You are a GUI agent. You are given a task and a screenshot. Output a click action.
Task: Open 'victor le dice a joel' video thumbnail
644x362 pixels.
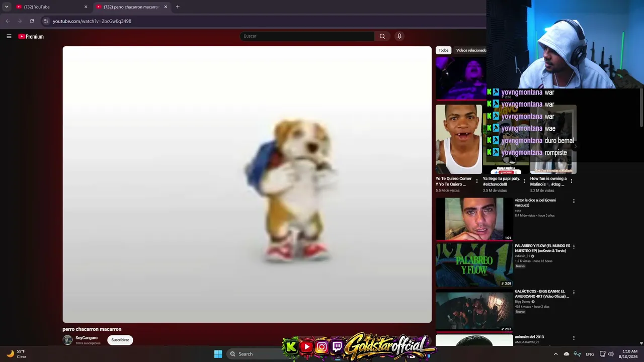pos(474,219)
